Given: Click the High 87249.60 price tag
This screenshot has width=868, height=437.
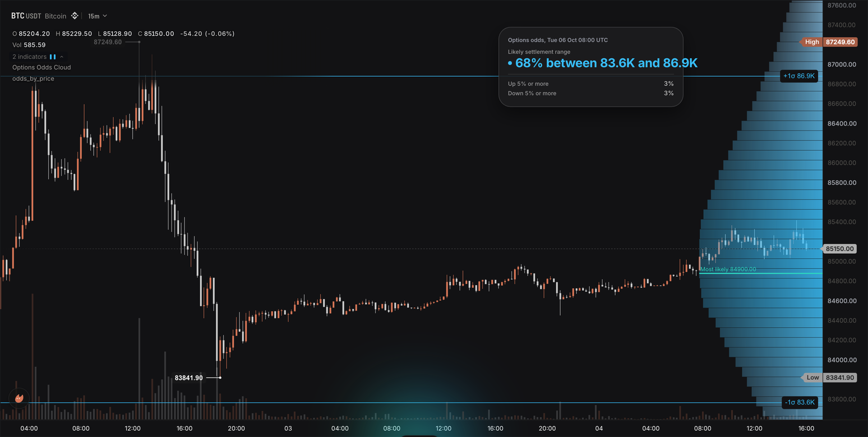Looking at the screenshot, I should 829,42.
